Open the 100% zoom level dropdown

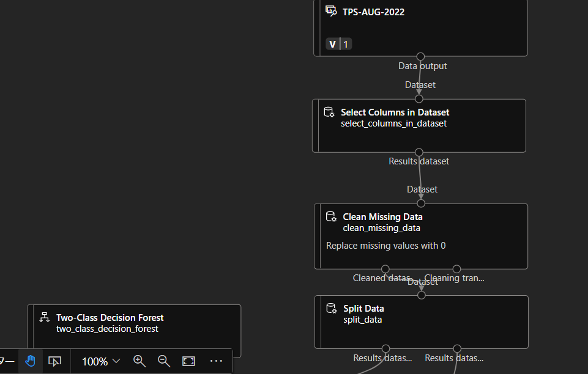(x=100, y=361)
